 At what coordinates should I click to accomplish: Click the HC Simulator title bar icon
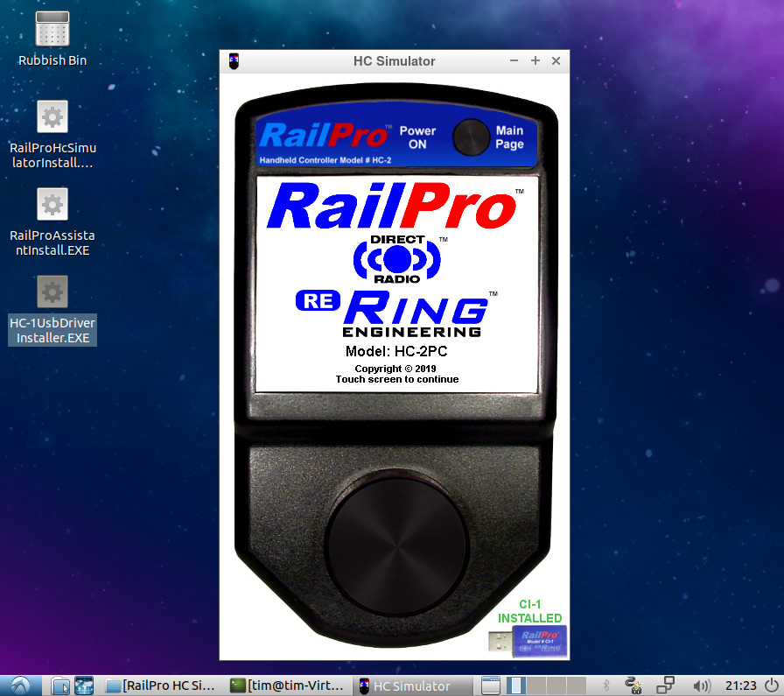pos(234,61)
